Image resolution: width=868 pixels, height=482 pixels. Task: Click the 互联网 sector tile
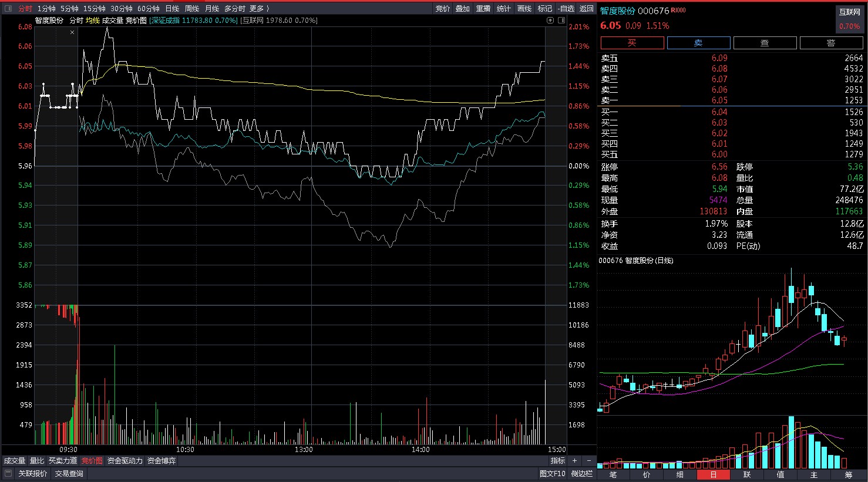pos(849,19)
